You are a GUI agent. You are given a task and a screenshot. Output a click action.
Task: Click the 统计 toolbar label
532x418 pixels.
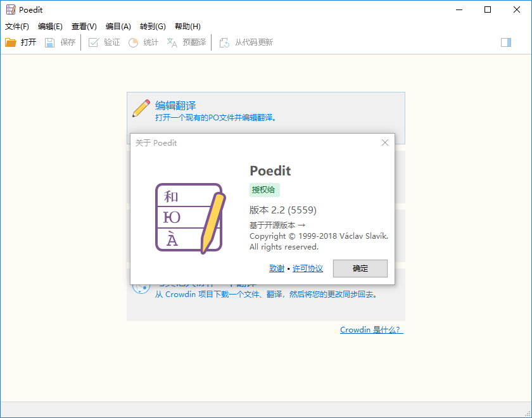point(151,42)
